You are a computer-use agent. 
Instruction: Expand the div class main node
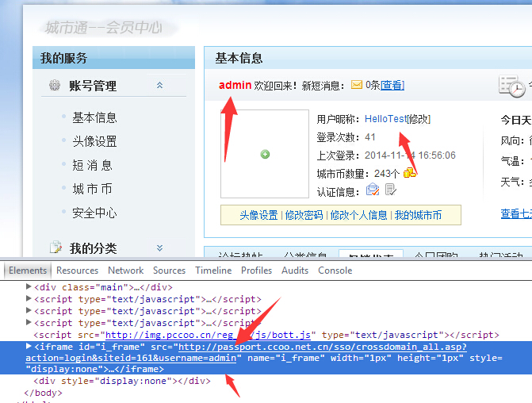[29, 287]
